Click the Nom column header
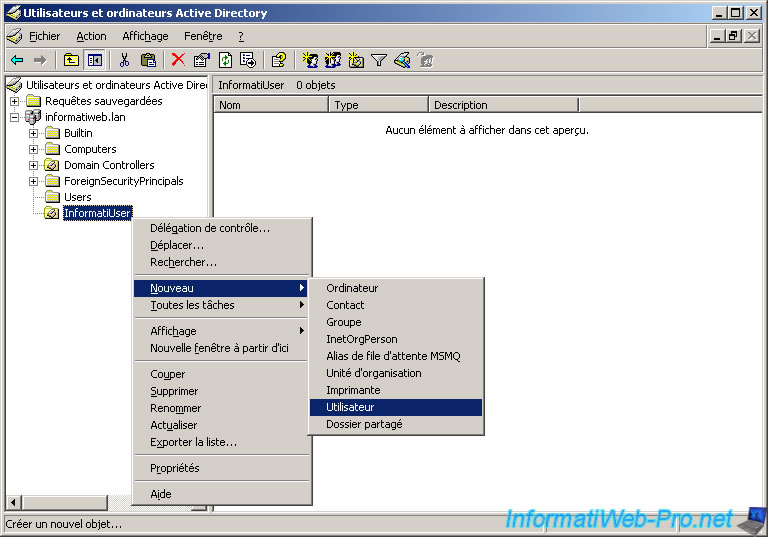Image resolution: width=768 pixels, height=537 pixels. pos(271,105)
